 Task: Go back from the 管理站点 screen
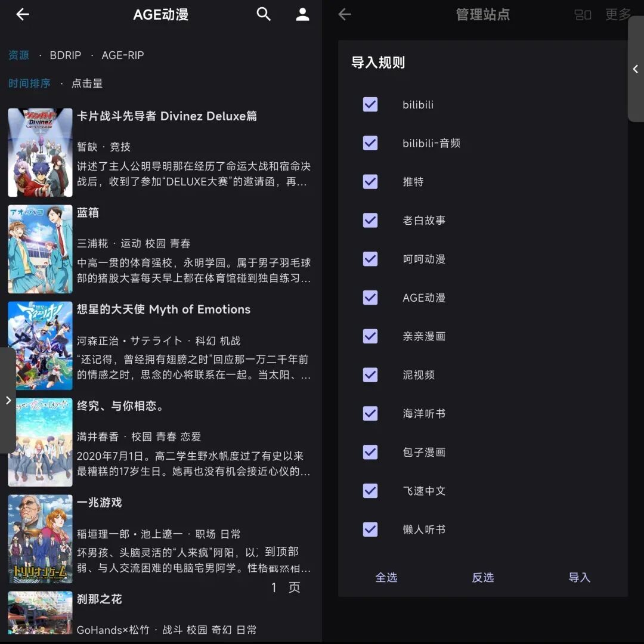coord(345,14)
